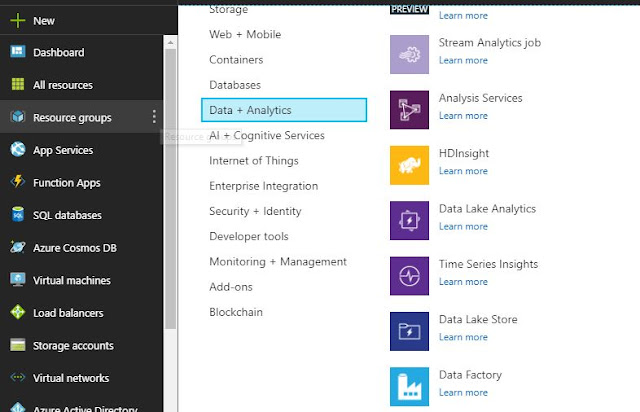Select the Data + Analytics category
640x412 pixels.
point(284,110)
